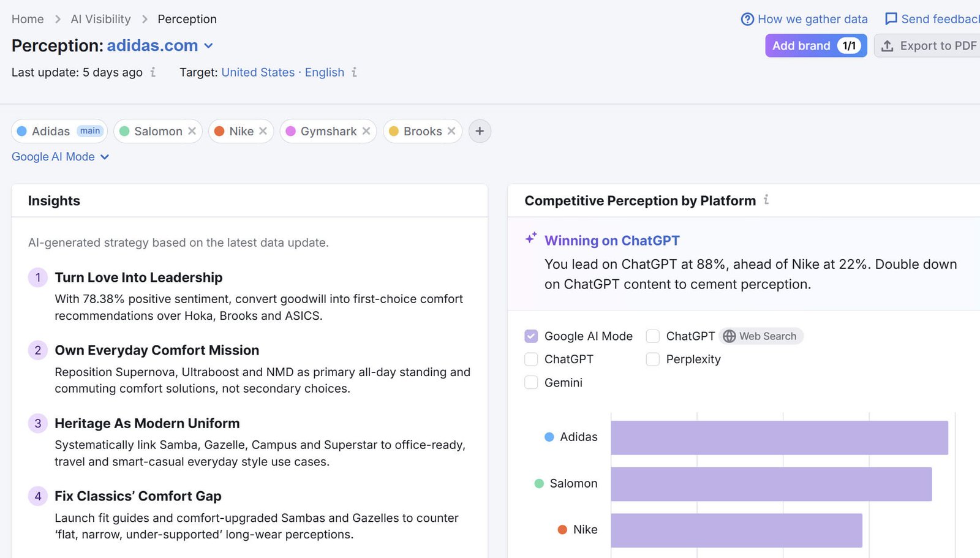
Task: Click the Adidas bar in the chart
Action: click(779, 437)
